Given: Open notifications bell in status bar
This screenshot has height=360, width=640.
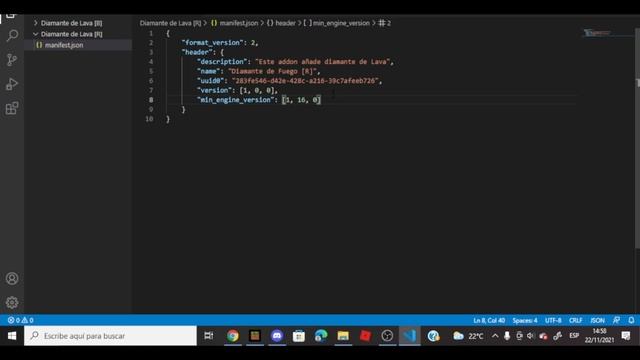Looking at the screenshot, I should point(631,320).
